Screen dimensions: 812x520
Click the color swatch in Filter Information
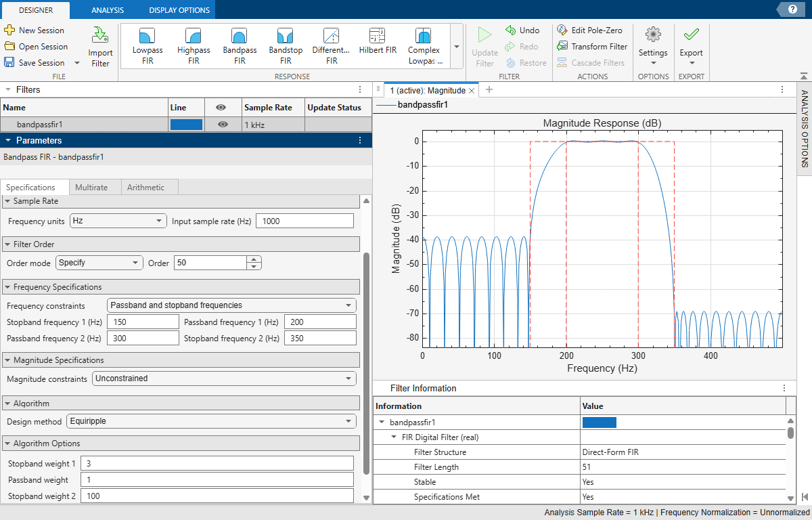pyautogui.click(x=599, y=422)
